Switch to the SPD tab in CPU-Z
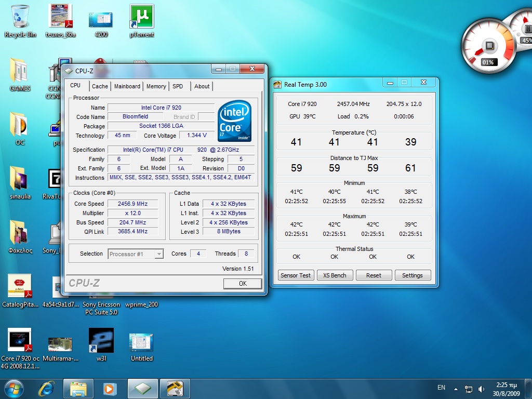Screen dimensions: 532x399 coord(178,87)
